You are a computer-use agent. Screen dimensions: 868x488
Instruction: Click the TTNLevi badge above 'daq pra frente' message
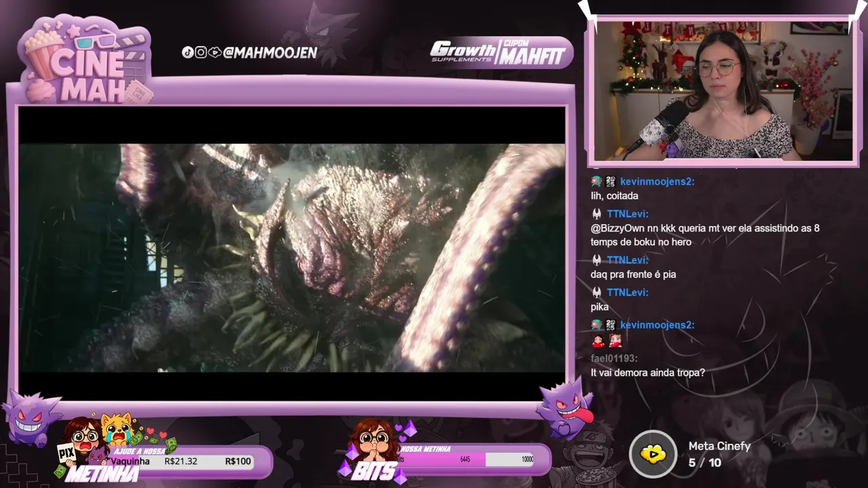tap(597, 260)
